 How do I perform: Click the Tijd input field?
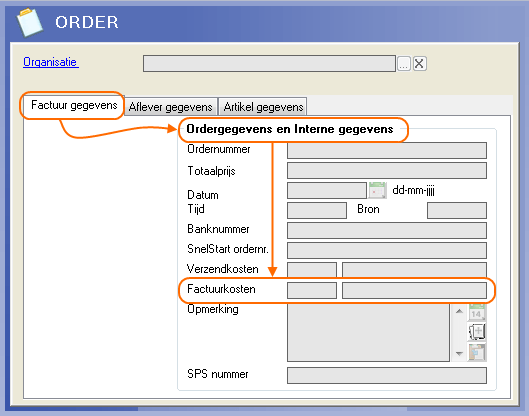[x=317, y=210]
